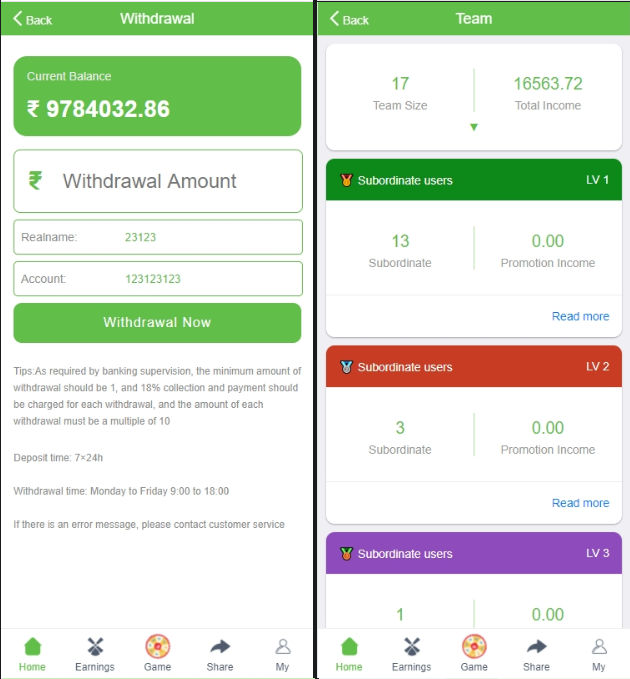Open Earnings windmill icon on Withdrawal screen
This screenshot has width=630, height=679.
pos(95,647)
